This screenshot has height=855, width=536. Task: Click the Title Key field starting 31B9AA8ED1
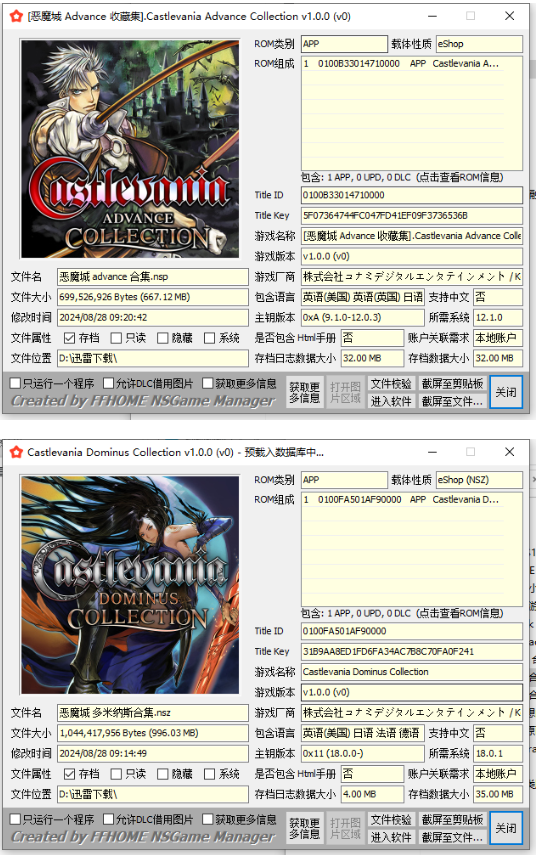412,652
